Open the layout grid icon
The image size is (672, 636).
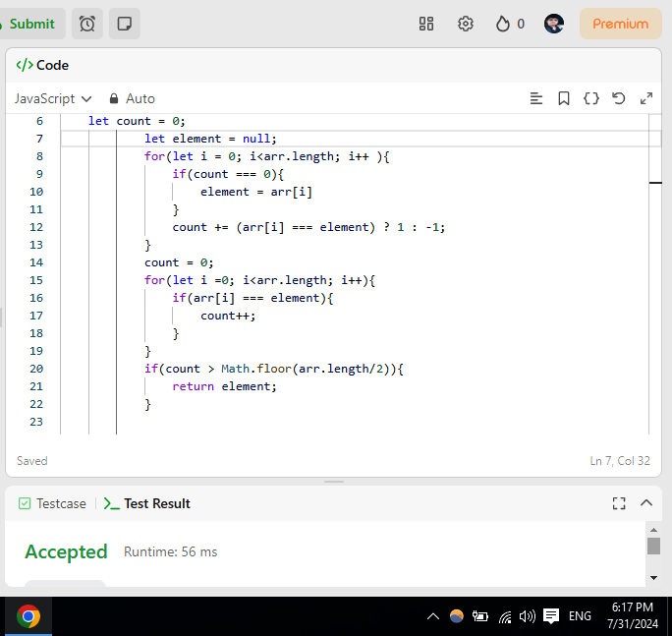426,24
